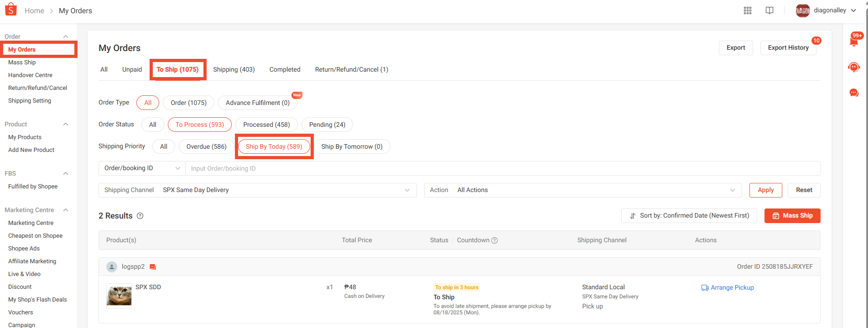
Task: Open the seller education book icon
Action: pyautogui.click(x=769, y=10)
